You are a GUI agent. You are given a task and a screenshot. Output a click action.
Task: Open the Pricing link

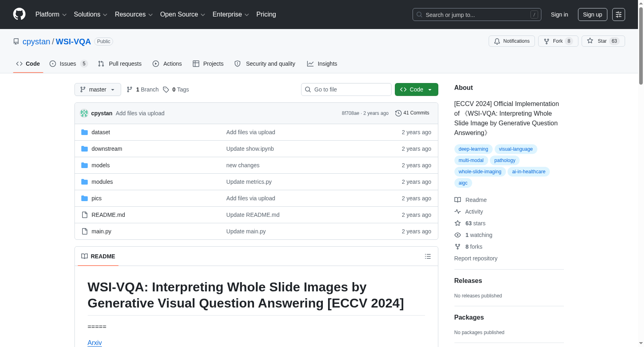pos(266,15)
